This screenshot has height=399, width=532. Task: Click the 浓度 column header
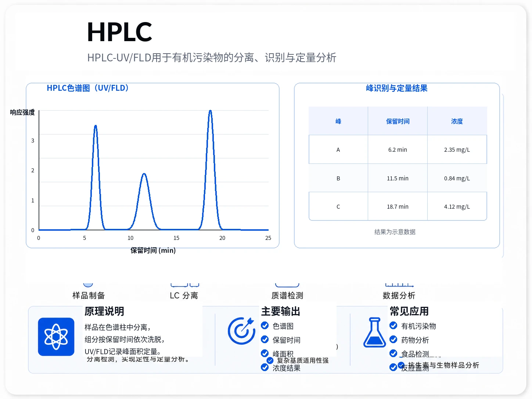457,121
